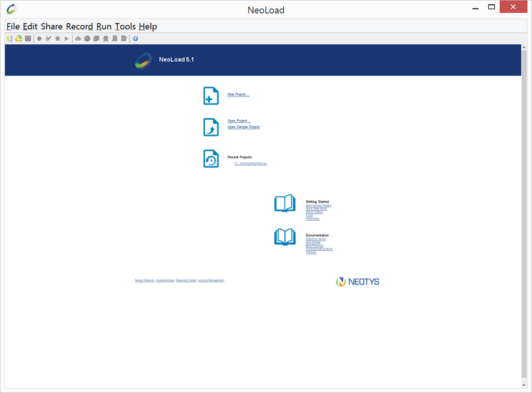The image size is (532, 393).
Task: Click the New Project toolbar icon
Action: pyautogui.click(x=9, y=39)
